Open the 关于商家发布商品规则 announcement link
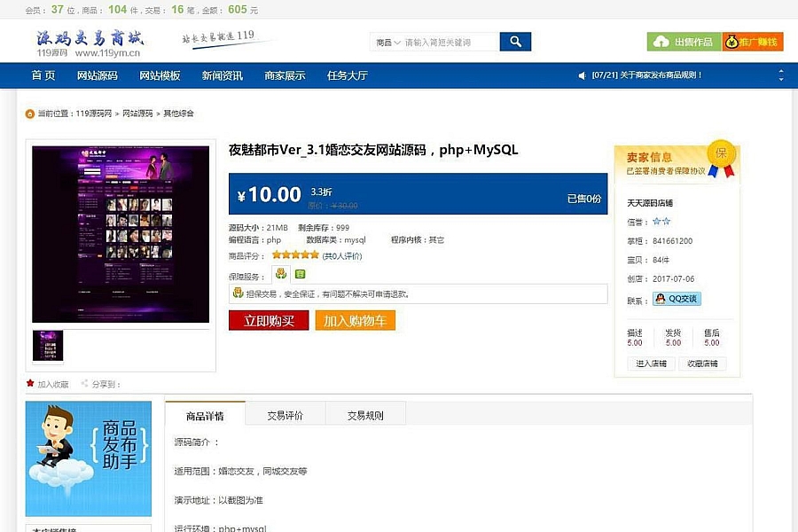The width and height of the screenshot is (798, 532). pos(647,74)
